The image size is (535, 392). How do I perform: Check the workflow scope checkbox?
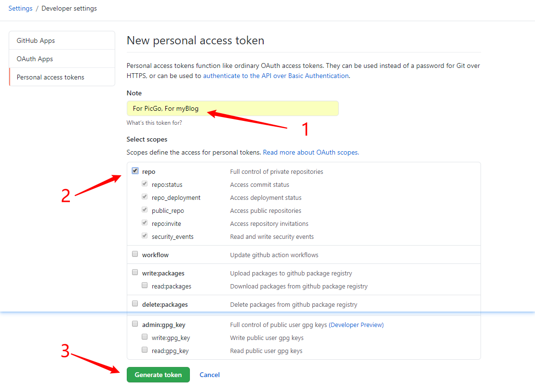pos(135,254)
